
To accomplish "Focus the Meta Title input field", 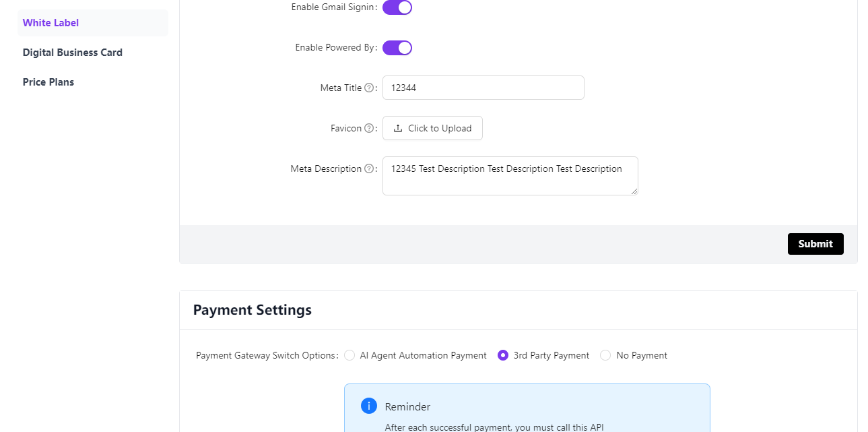I will (x=483, y=88).
